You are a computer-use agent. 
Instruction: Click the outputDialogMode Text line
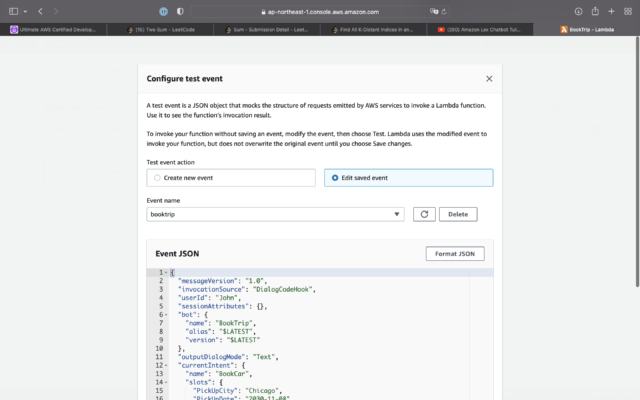(x=228, y=357)
